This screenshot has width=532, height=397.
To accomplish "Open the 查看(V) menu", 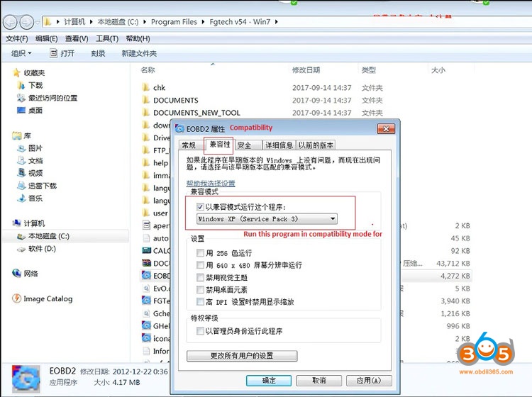I will pos(77,39).
